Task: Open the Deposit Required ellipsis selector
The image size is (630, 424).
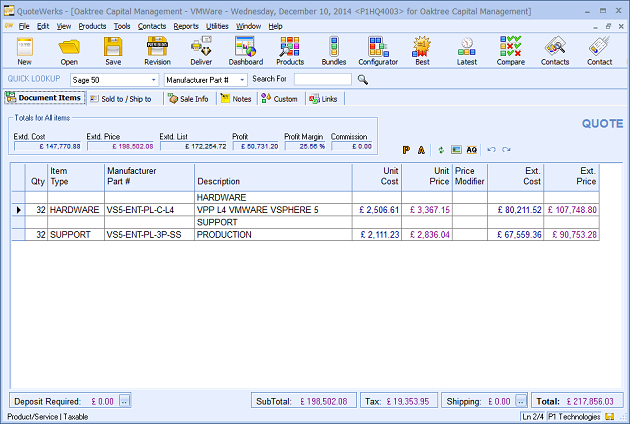Action: [125, 401]
